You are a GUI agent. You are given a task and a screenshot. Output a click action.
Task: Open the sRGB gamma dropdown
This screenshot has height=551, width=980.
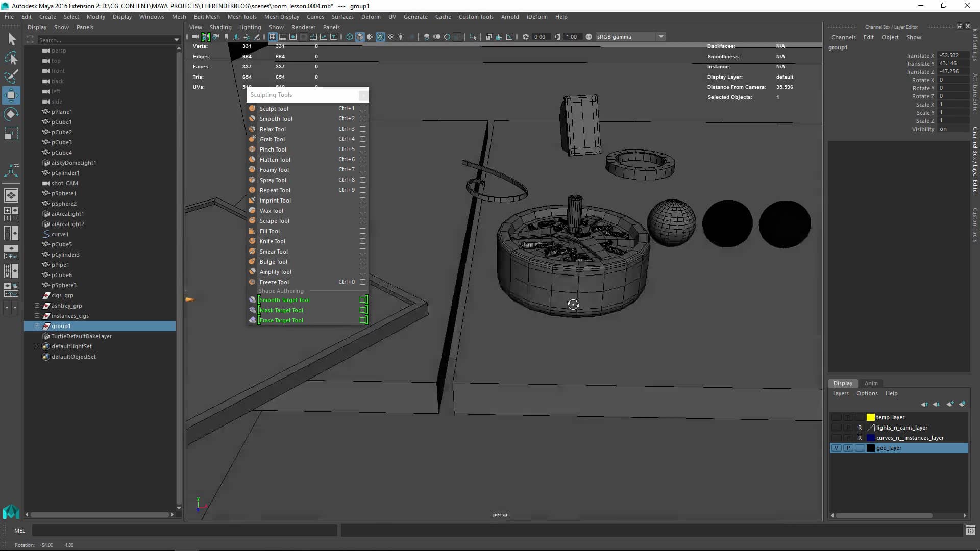661,37
